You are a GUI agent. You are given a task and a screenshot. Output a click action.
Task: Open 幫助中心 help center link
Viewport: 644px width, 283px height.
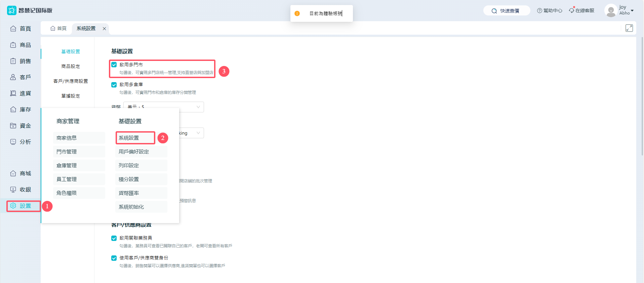(550, 10)
